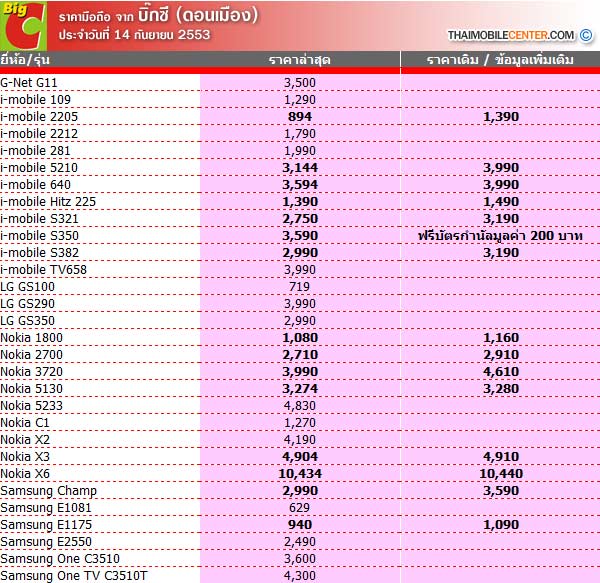Select the i-mobile 640 row name
Viewport: 600px width, 583px height.
coord(36,185)
